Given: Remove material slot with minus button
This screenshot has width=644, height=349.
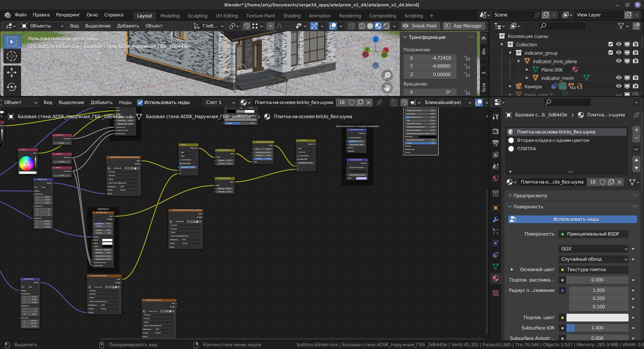Looking at the screenshot, I should click(636, 138).
